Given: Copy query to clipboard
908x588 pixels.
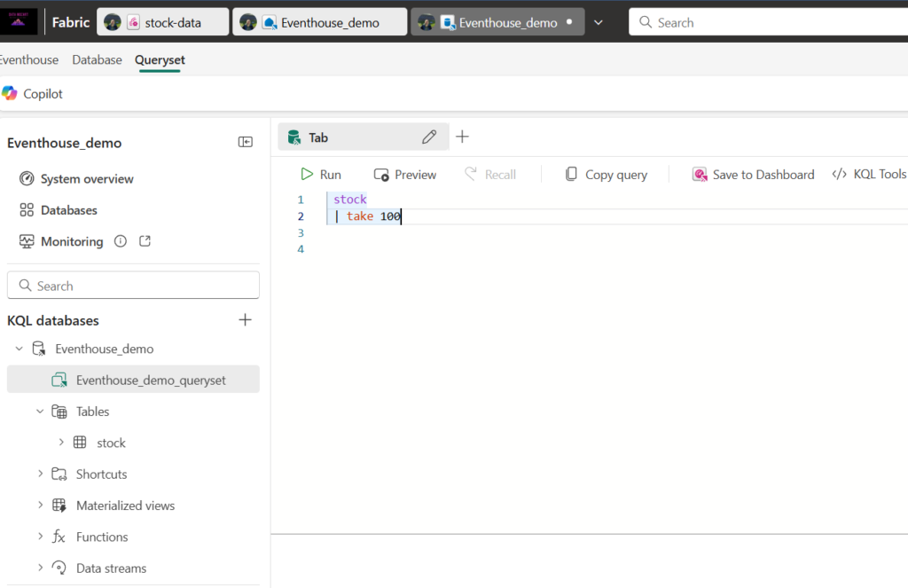Looking at the screenshot, I should (x=607, y=175).
